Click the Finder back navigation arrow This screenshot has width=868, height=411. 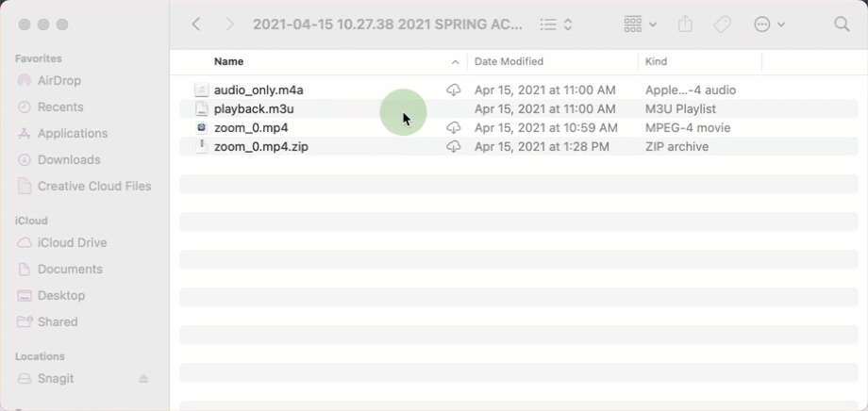196,25
